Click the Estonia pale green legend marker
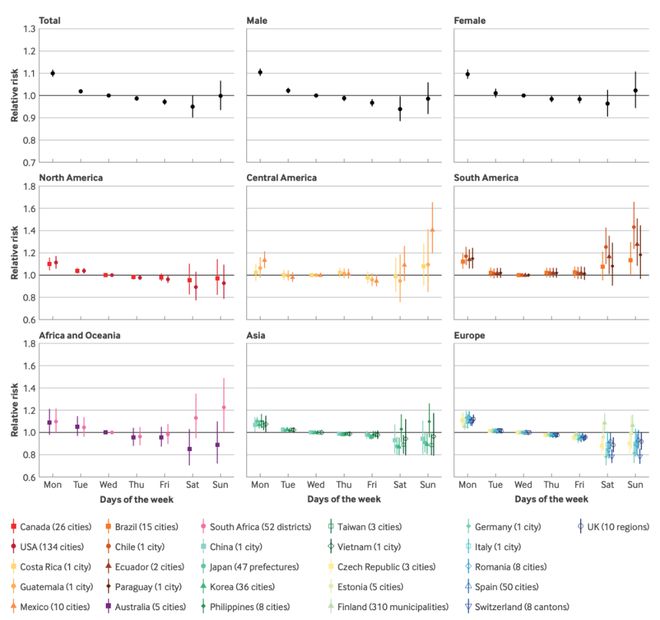Image resolution: width=660 pixels, height=620 pixels. [x=331, y=586]
